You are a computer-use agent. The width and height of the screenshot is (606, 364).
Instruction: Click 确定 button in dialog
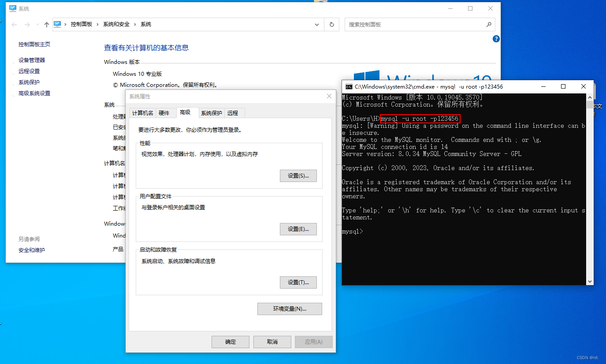point(231,342)
